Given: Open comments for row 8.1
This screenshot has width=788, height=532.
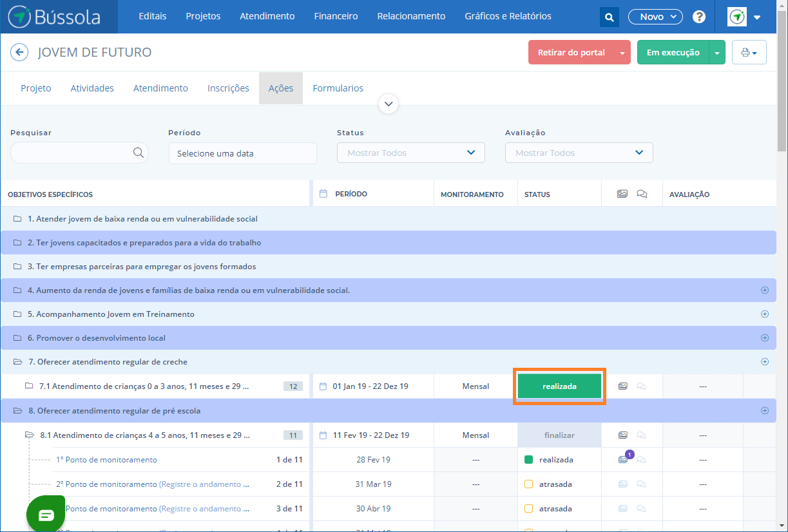Looking at the screenshot, I should coord(641,435).
